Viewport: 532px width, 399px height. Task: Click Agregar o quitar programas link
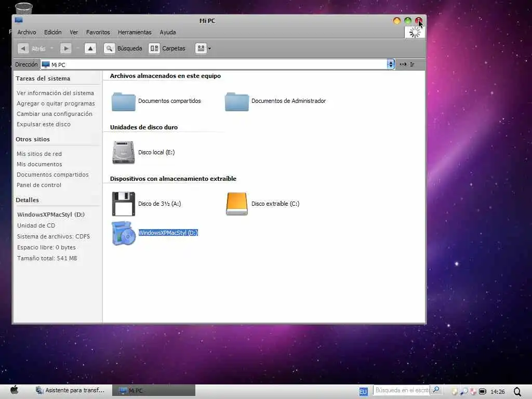(56, 103)
